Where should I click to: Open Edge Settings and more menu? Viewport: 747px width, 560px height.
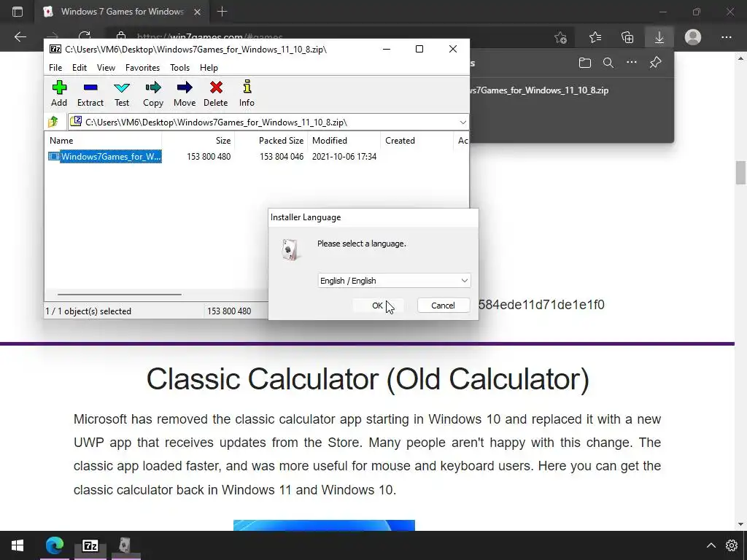(x=726, y=37)
